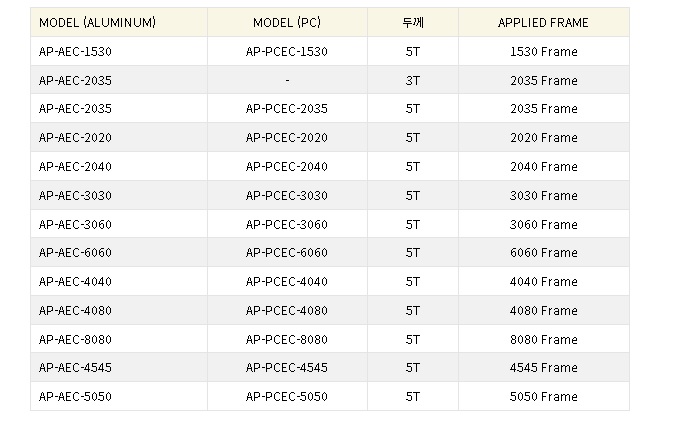
Task: Select the AP-PCEC-3030 cell
Action: pyautogui.click(x=287, y=195)
